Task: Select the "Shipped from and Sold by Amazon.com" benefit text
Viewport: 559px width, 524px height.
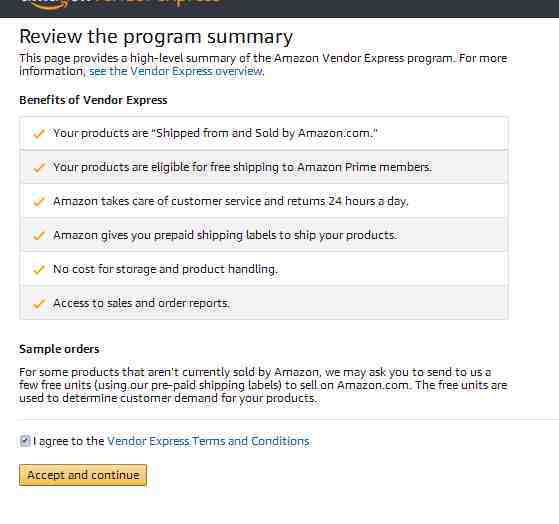Action: coord(215,133)
